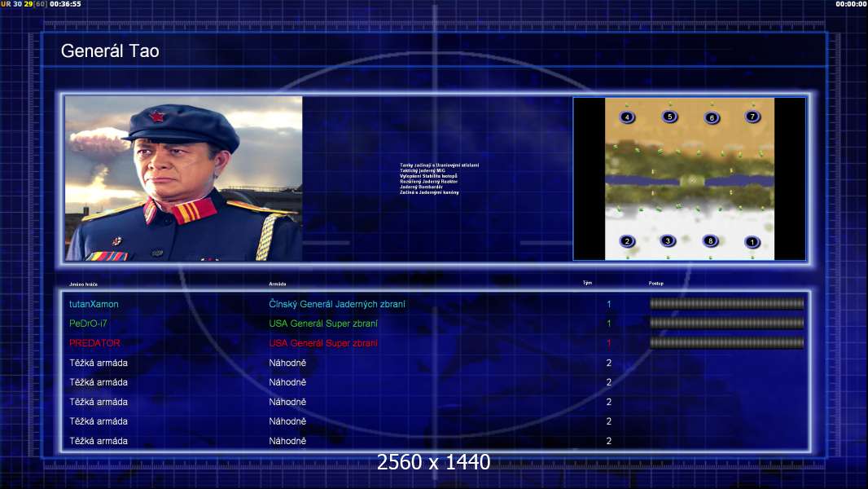Click tutanXamon's loading progress bar

coord(726,303)
